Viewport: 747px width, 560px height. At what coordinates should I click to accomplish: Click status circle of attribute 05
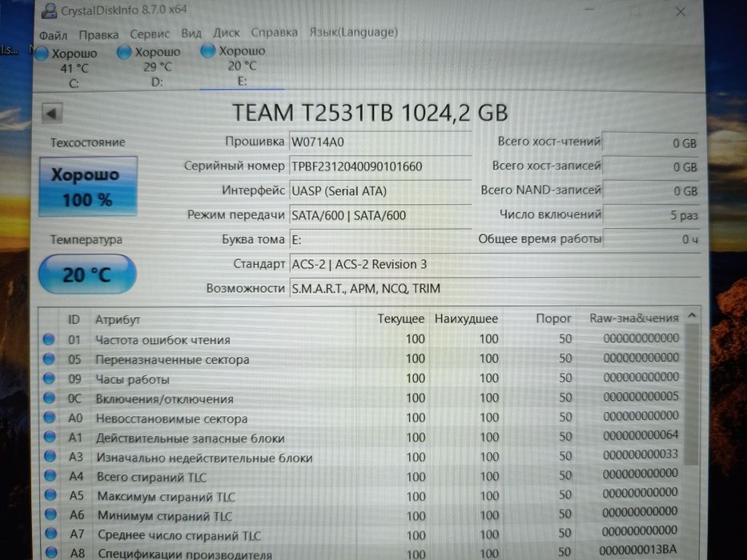49,359
